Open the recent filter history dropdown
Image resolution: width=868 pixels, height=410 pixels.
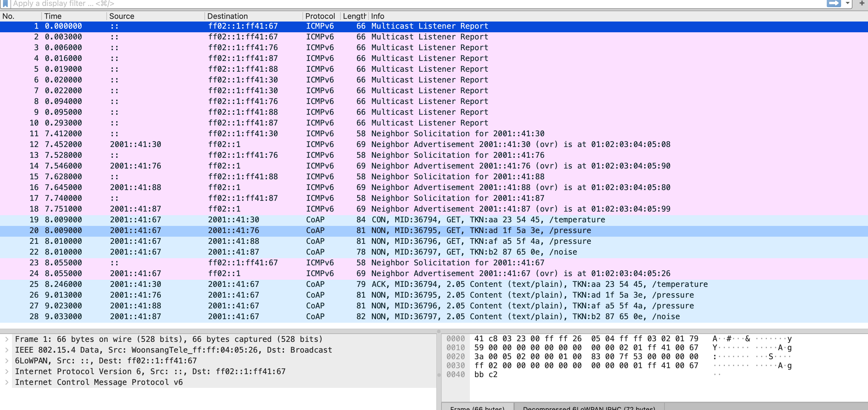pos(847,3)
